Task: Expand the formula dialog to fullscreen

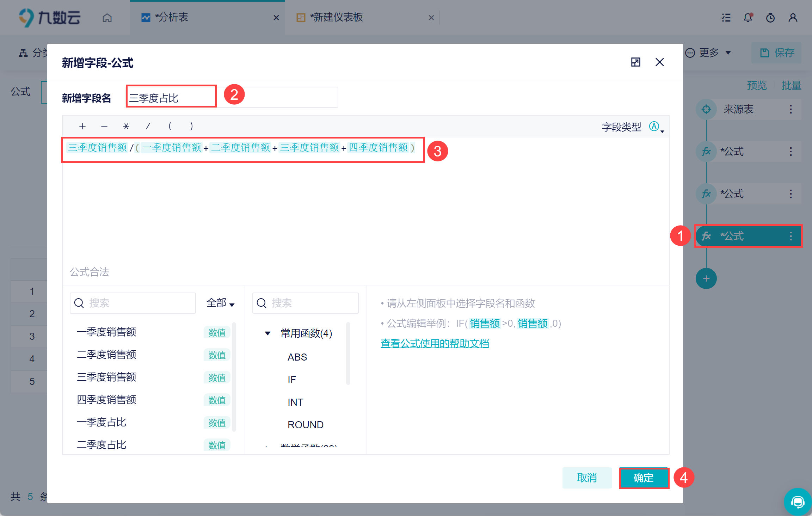Action: 635,62
